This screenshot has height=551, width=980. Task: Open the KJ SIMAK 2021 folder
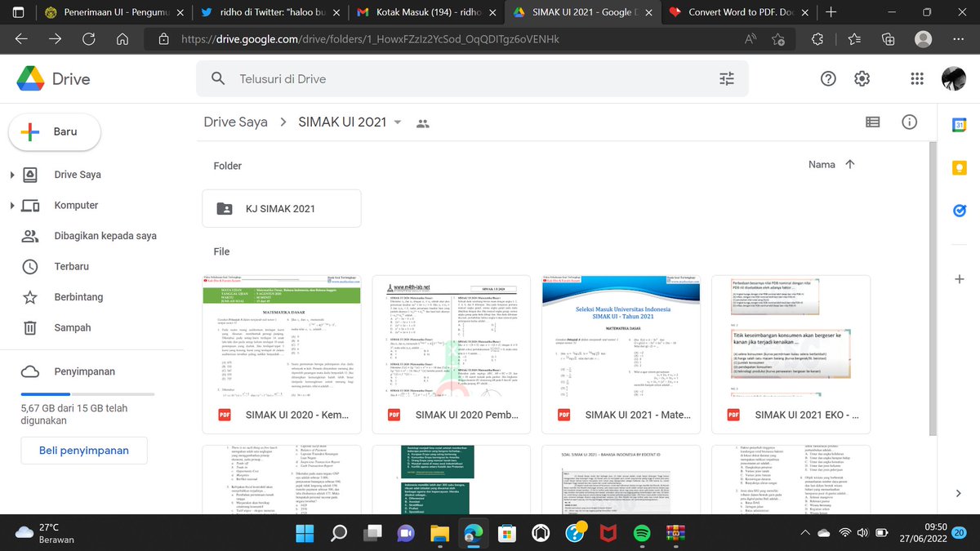click(281, 208)
